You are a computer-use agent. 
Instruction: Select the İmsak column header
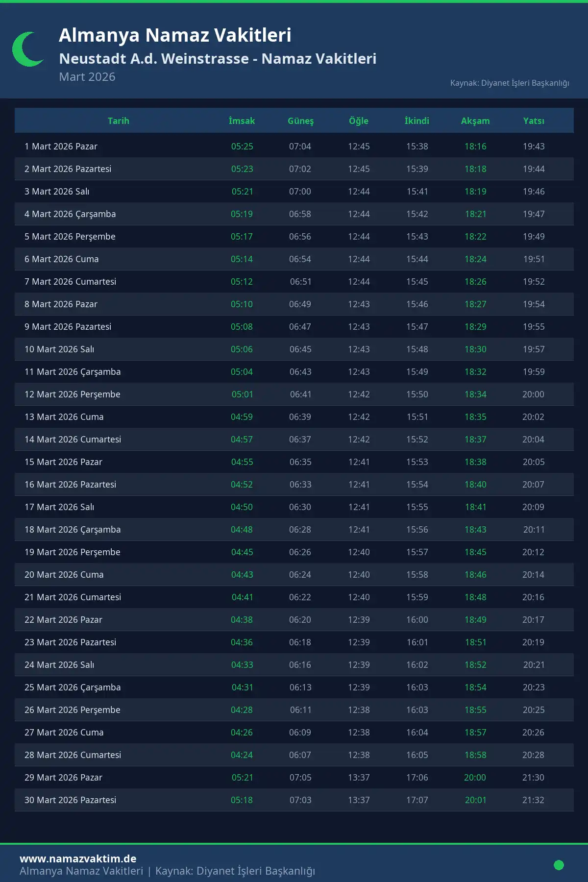click(242, 121)
